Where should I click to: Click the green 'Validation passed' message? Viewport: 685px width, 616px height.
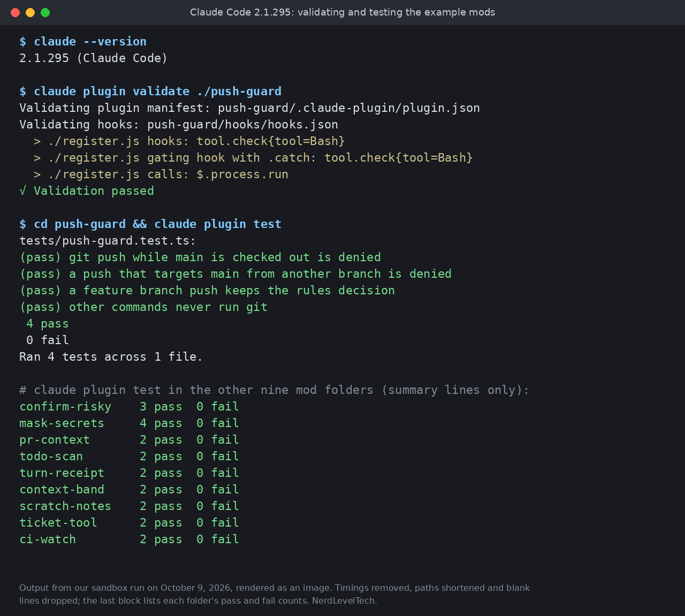87,191
